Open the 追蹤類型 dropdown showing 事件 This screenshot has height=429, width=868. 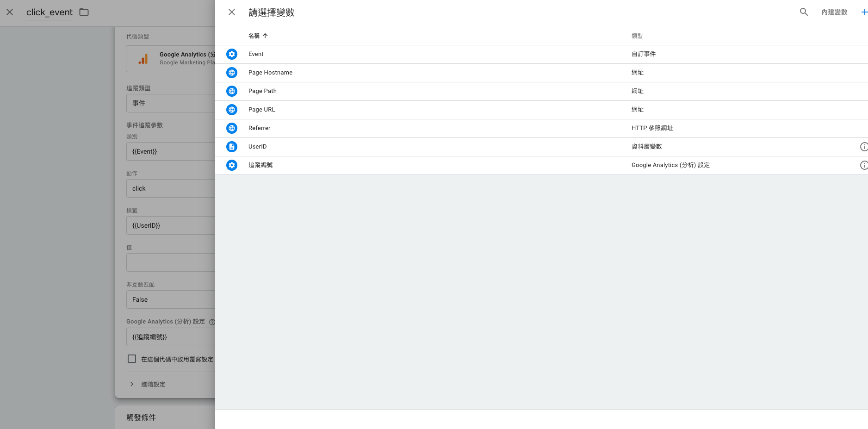(x=171, y=103)
